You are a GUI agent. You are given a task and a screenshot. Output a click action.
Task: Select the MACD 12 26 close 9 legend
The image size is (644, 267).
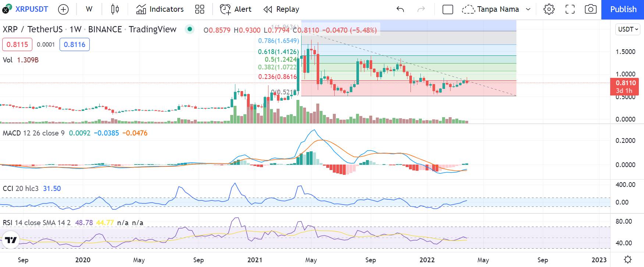click(33, 133)
